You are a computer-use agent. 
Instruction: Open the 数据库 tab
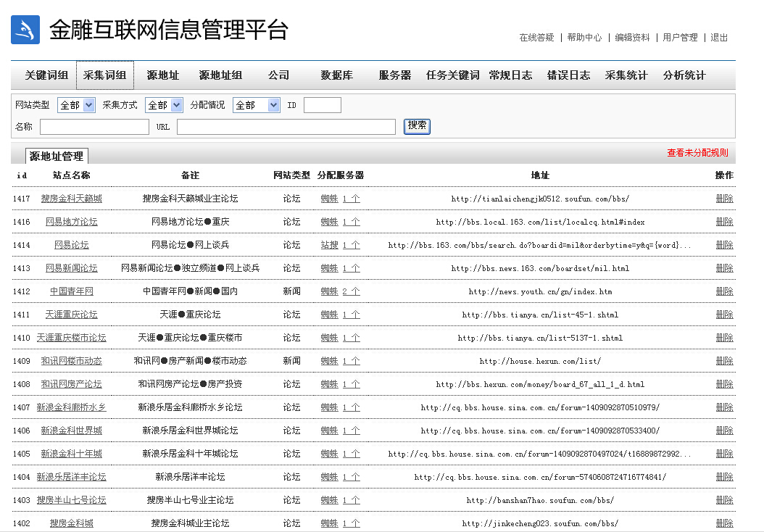[336, 75]
